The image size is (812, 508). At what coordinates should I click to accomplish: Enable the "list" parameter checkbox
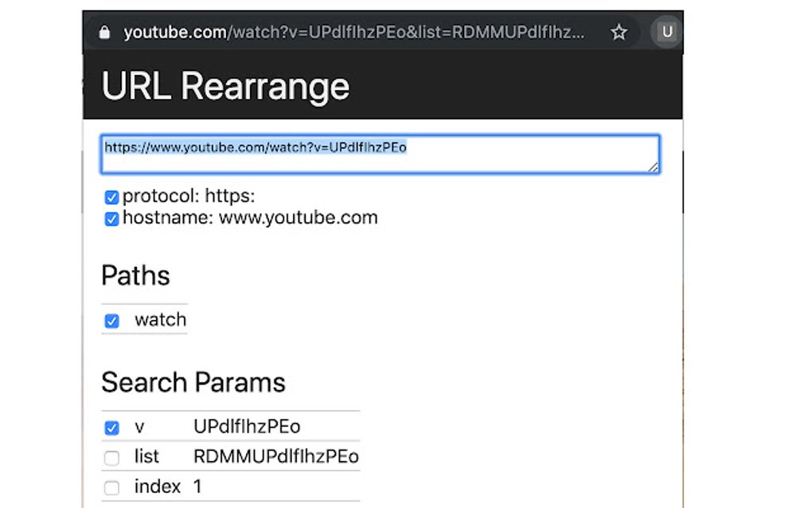[x=111, y=458]
